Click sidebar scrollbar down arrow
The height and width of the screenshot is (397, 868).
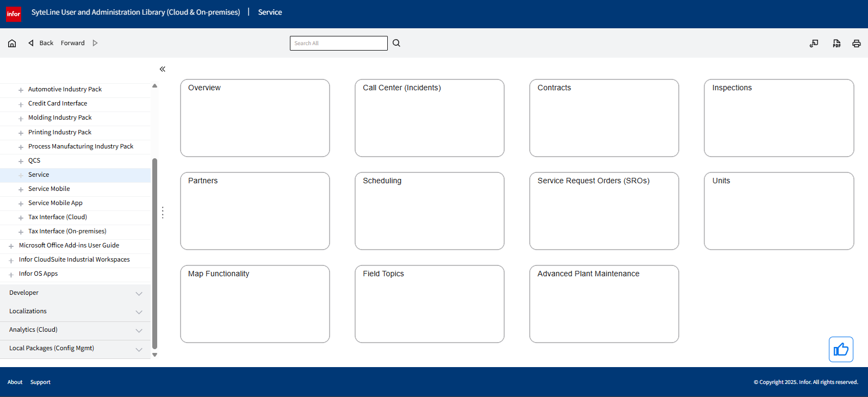pos(154,355)
